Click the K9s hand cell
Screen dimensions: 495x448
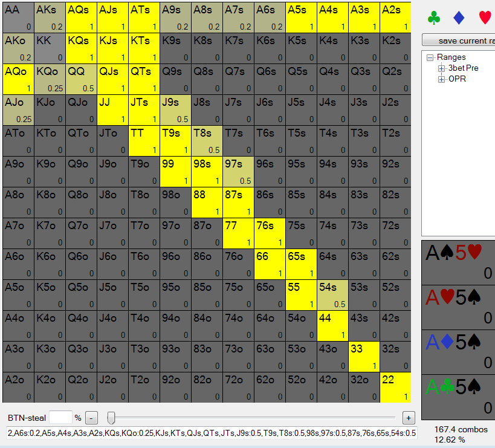tap(175, 48)
